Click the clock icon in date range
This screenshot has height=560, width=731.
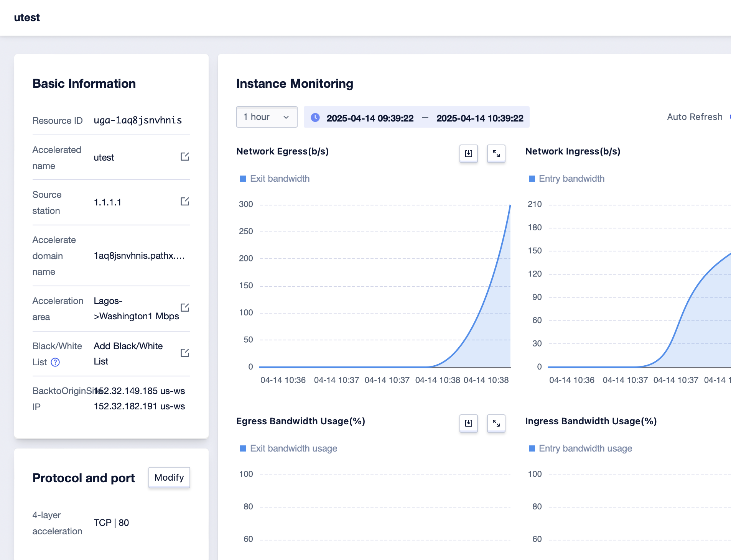315,117
